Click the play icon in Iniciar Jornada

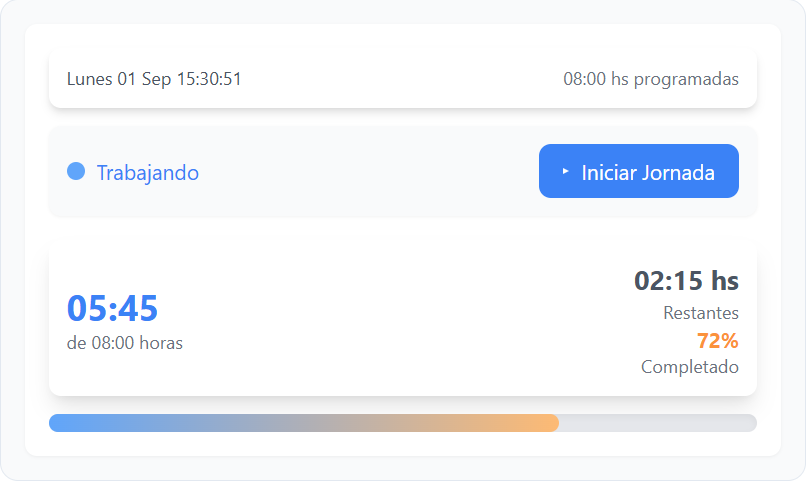coord(565,172)
